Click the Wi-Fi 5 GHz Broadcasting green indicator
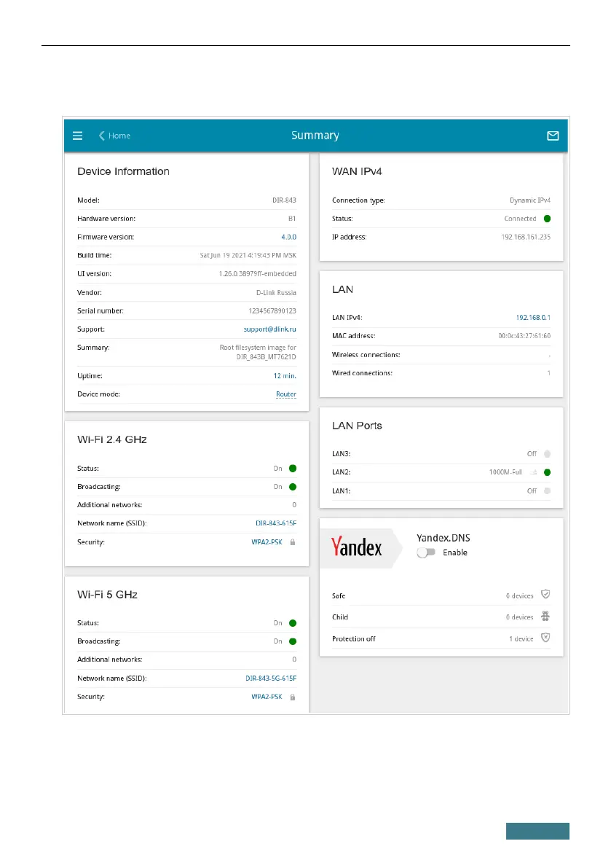611x868 pixels. [293, 641]
